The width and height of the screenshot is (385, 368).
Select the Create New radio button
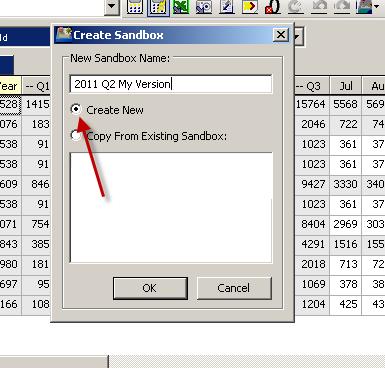[x=76, y=109]
